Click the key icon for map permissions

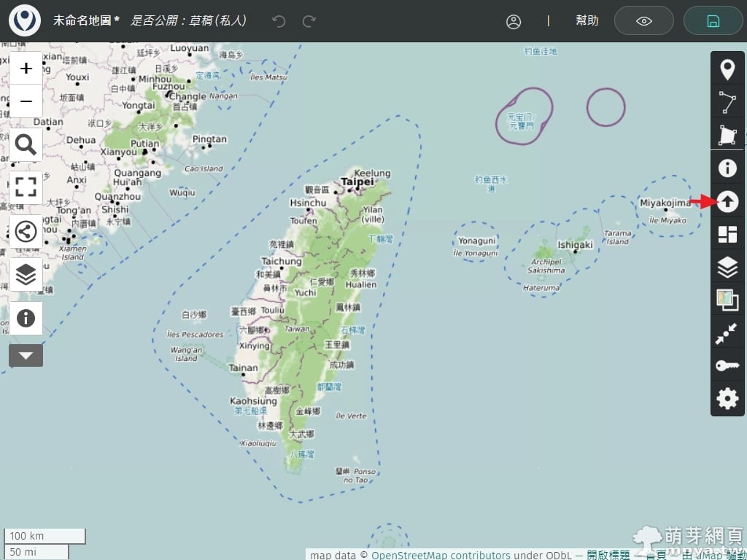pos(727,365)
